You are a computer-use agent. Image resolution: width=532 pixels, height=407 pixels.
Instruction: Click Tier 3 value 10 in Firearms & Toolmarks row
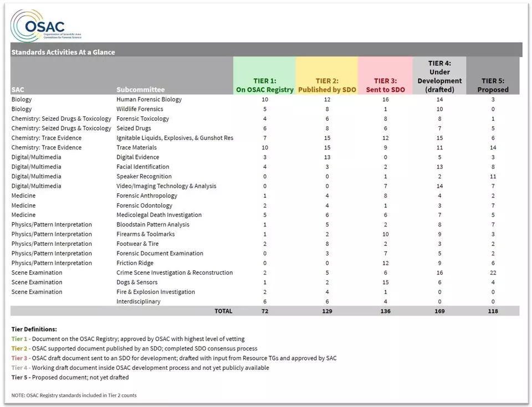coord(386,234)
